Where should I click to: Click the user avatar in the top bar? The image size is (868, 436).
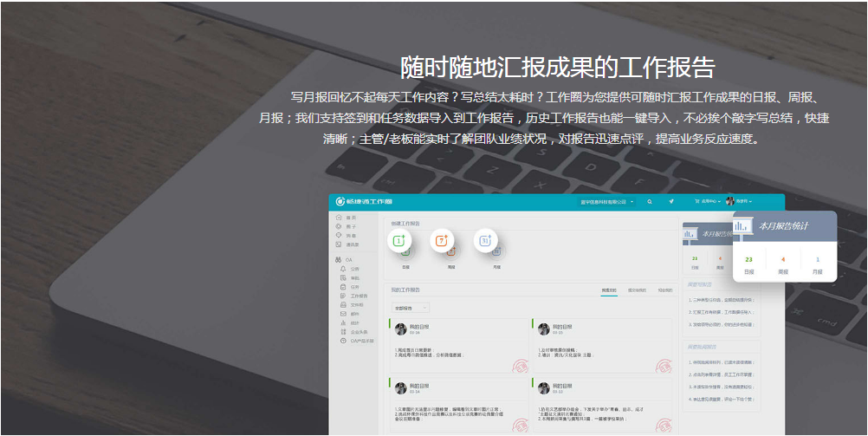pos(730,201)
